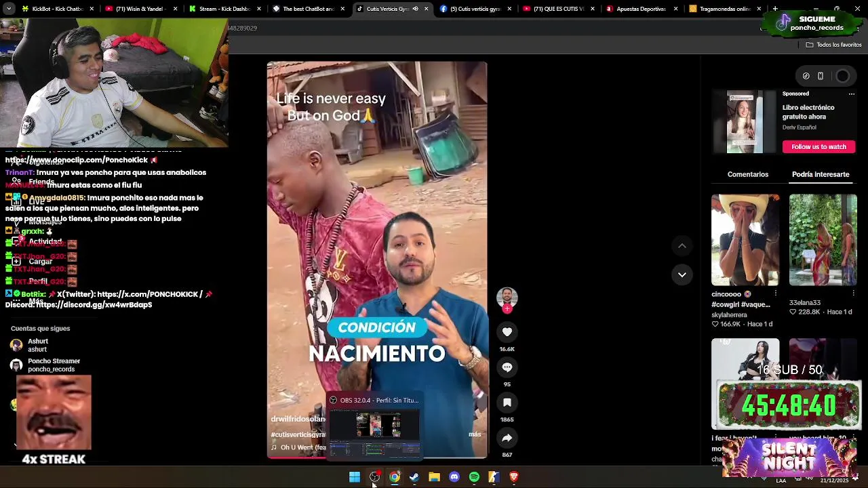Open the x.com/PONCHOKICK link in chat
Viewport: 868px width, 488px height.
[150, 294]
